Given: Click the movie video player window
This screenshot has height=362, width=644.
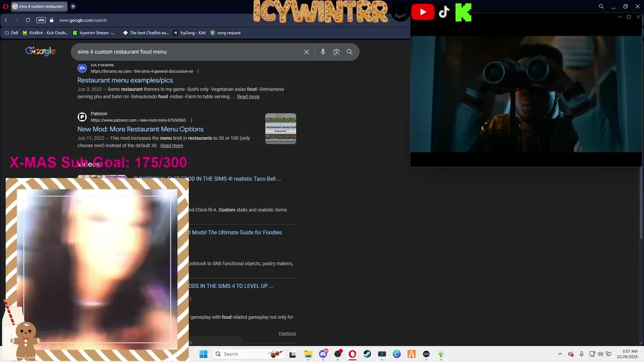Looking at the screenshot, I should tap(526, 94).
